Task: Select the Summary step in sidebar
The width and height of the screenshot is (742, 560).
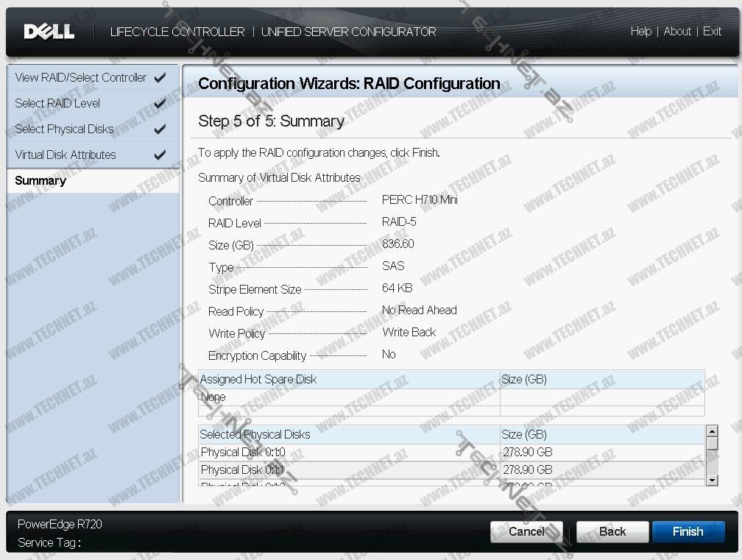Action: [40, 181]
